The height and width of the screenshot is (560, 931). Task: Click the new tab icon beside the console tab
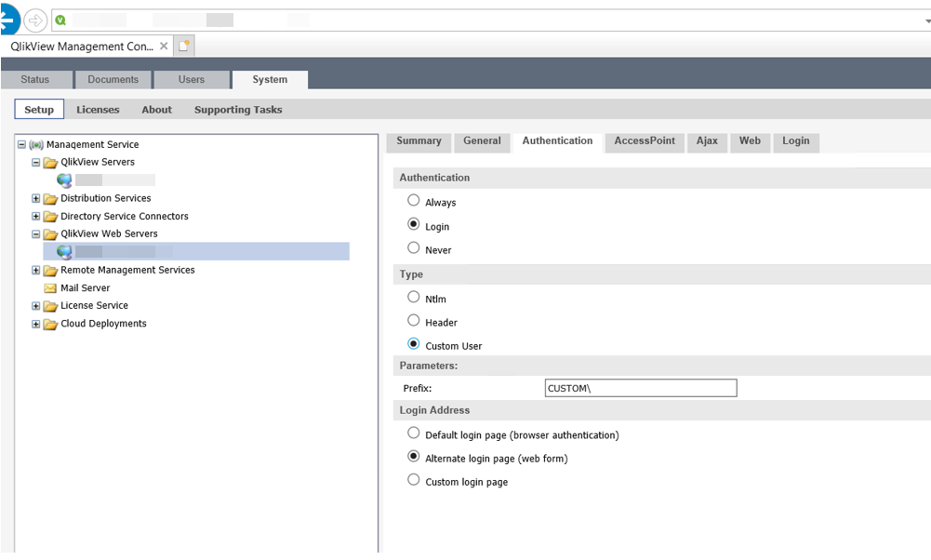point(182,44)
